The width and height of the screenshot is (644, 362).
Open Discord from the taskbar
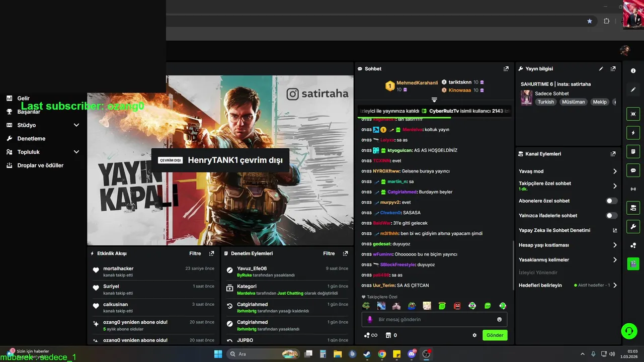pos(412,354)
